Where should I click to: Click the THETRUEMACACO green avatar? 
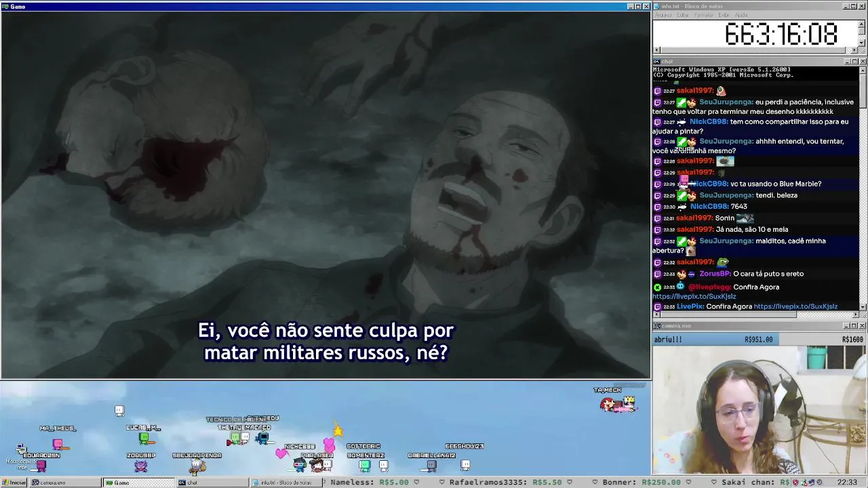[235, 439]
